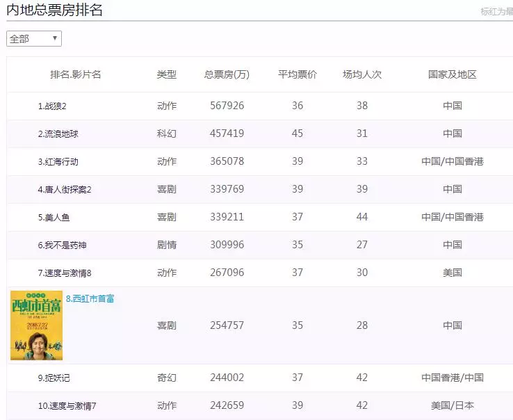Image resolution: width=513 pixels, height=420 pixels.
Task: Click the 奇幻 genre of 捉妖记
Action: [167, 378]
